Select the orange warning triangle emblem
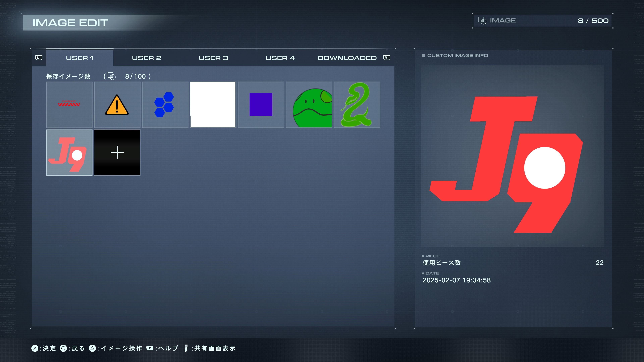The height and width of the screenshot is (362, 644). click(x=117, y=104)
